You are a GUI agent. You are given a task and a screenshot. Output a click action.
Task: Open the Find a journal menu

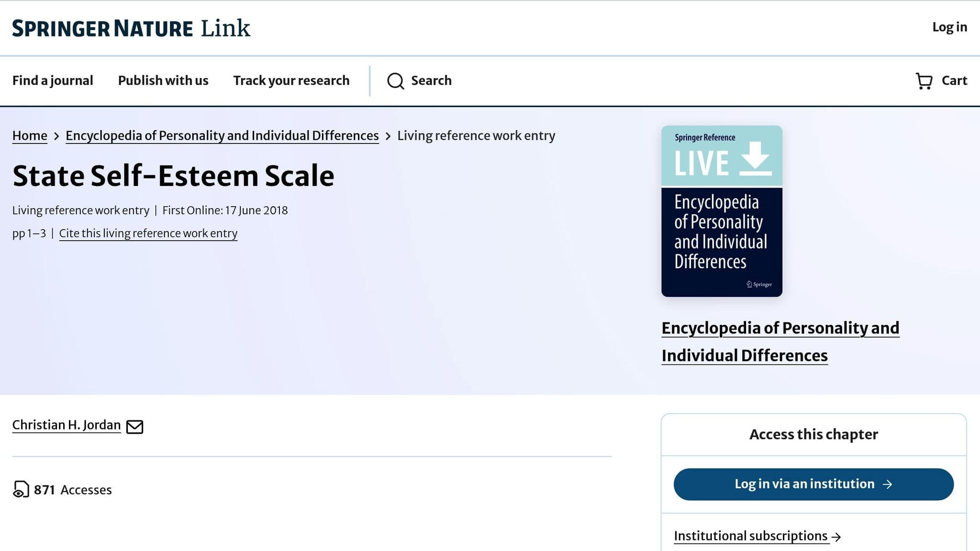[53, 81]
